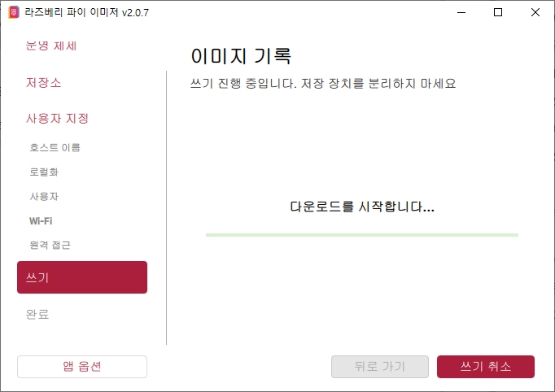
Task: Click the download progress bar
Action: [x=362, y=235]
